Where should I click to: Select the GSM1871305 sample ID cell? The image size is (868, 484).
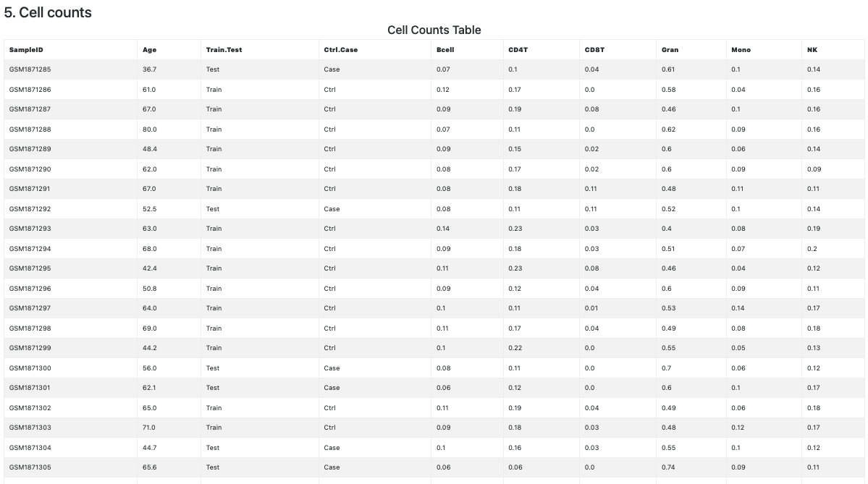coord(30,467)
